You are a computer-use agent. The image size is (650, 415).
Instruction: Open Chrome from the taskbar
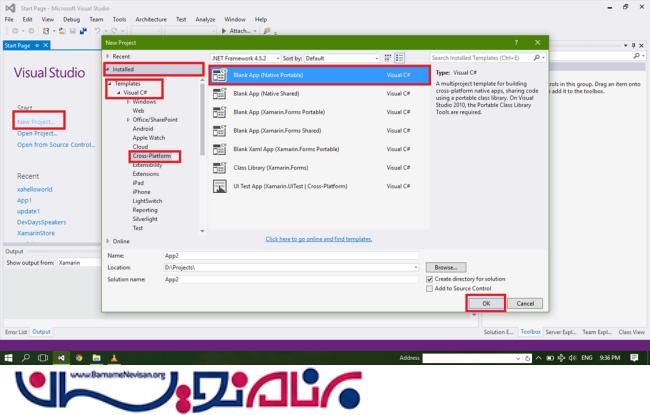pos(79,357)
